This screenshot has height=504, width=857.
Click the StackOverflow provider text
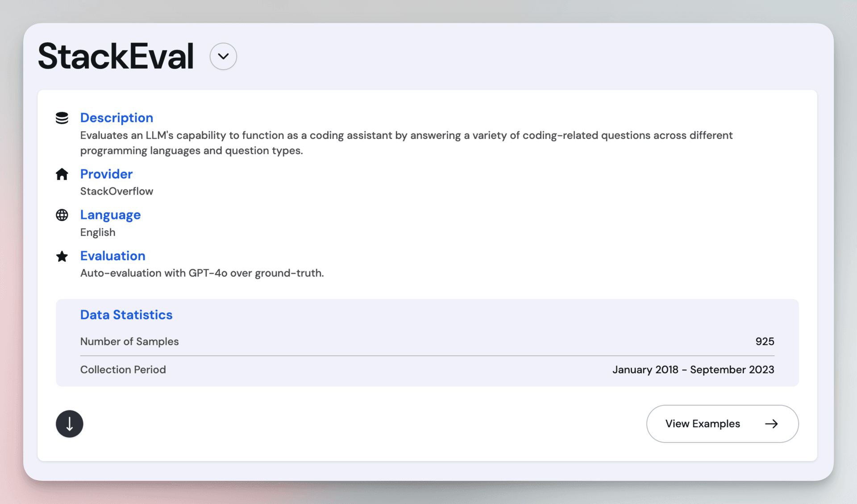pyautogui.click(x=116, y=191)
